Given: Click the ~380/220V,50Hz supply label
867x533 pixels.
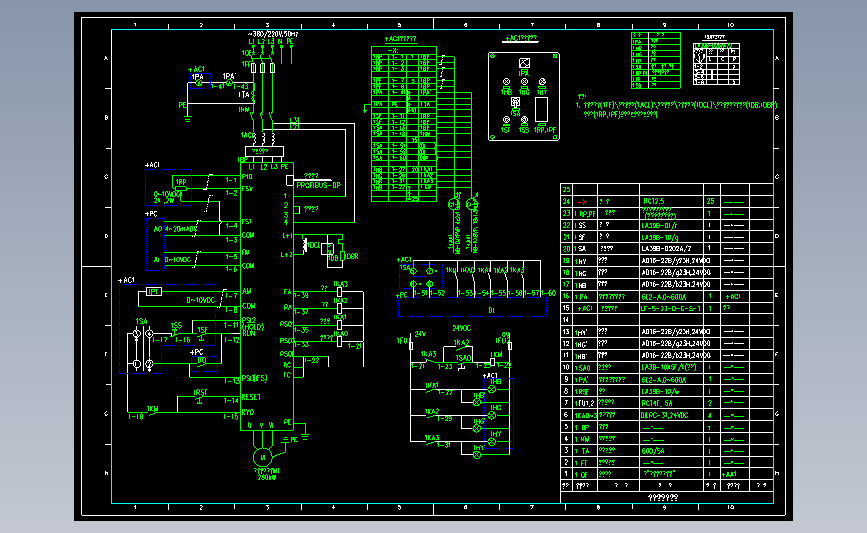Looking at the screenshot, I should (273, 34).
